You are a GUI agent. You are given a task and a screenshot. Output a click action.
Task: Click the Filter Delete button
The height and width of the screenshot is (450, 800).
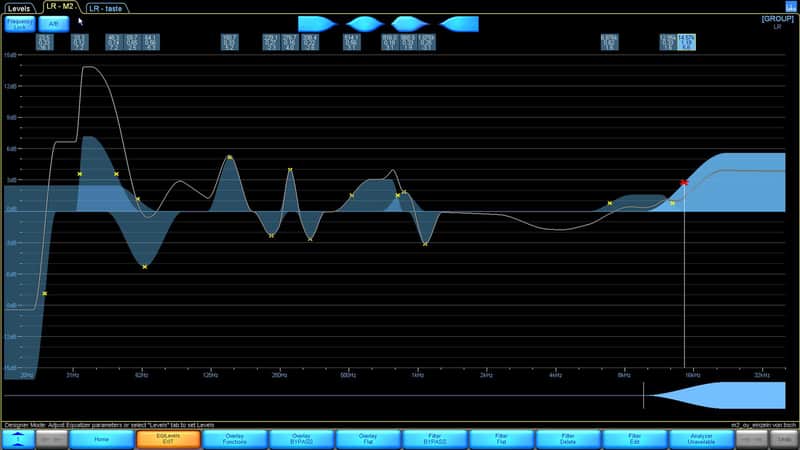568,439
